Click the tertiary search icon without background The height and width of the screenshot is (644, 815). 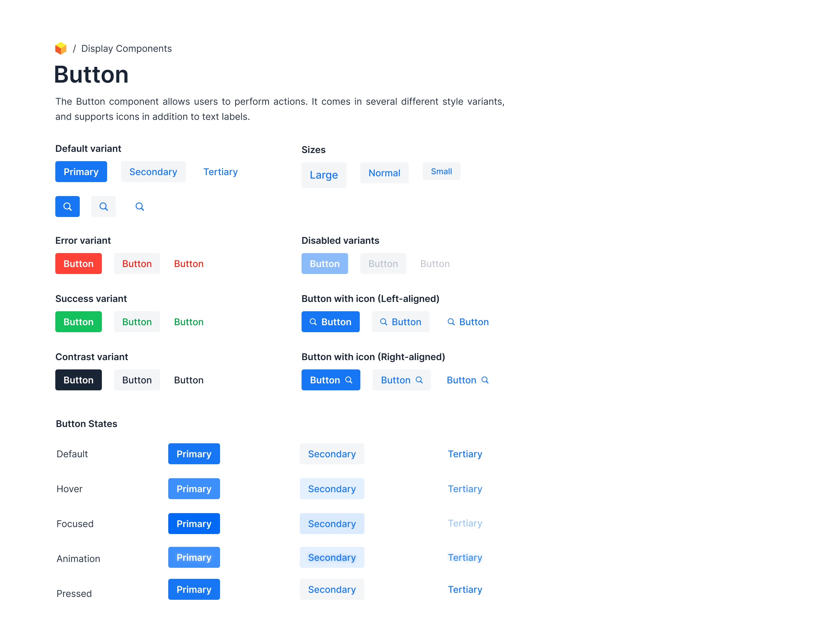(140, 207)
